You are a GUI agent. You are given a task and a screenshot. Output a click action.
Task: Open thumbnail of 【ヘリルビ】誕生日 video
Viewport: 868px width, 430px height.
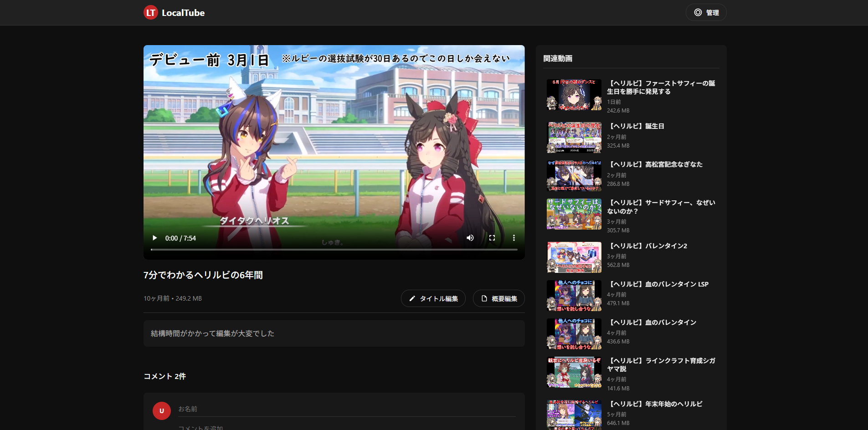[x=574, y=138]
